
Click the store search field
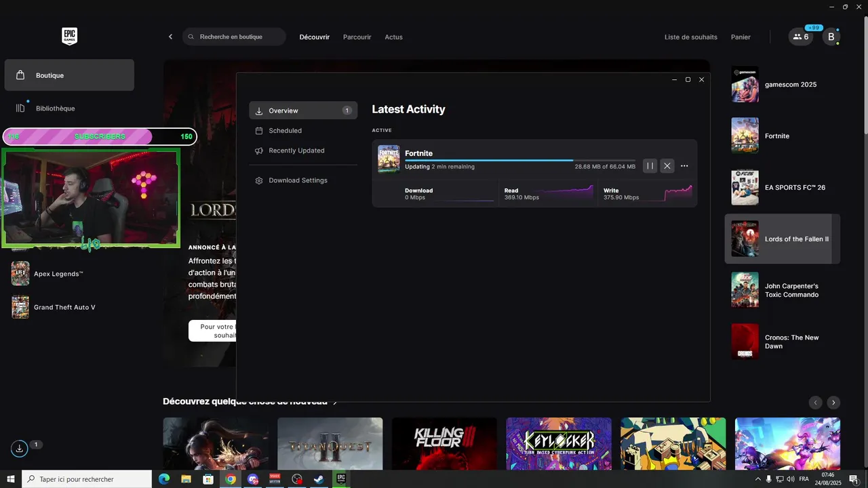tap(234, 37)
